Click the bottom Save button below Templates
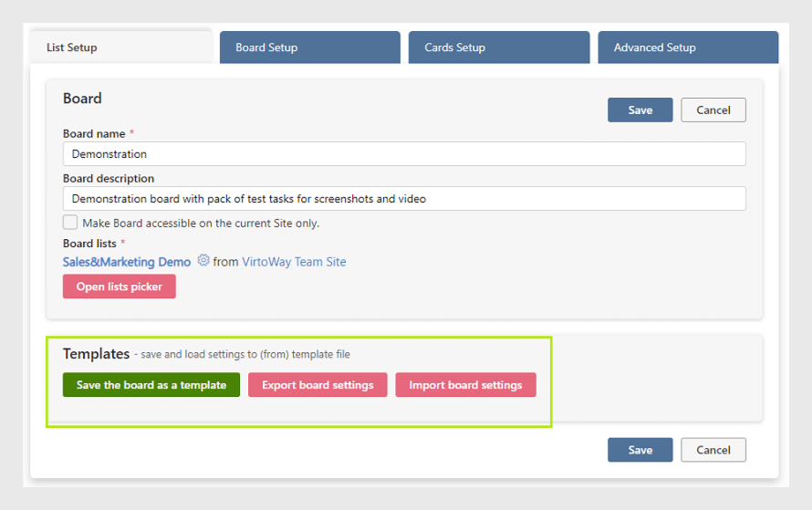Image resolution: width=812 pixels, height=510 pixels. [640, 450]
